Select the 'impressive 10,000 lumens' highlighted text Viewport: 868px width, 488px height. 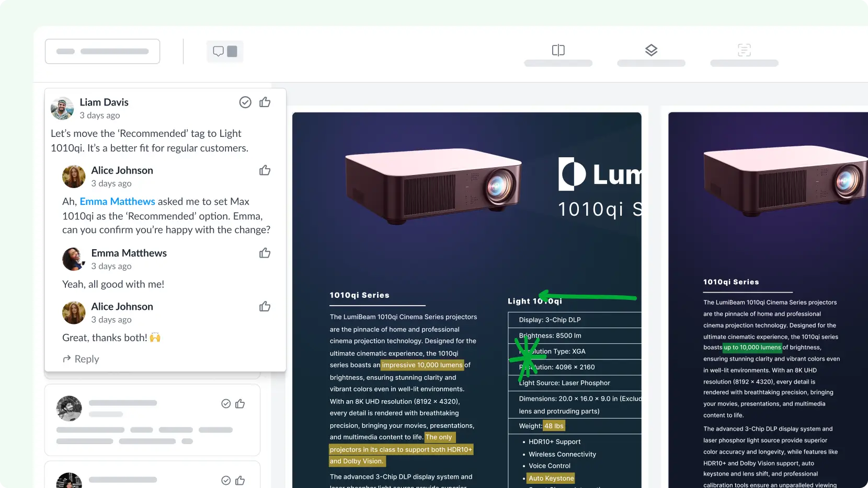[422, 365]
